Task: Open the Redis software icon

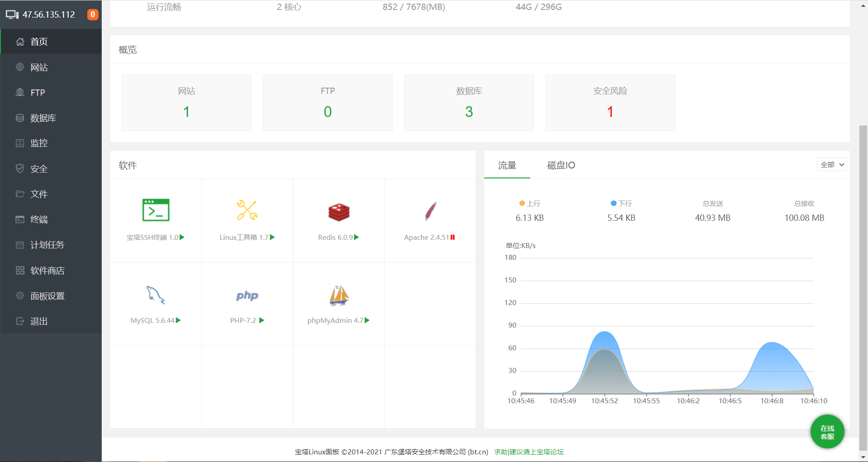Action: point(339,212)
